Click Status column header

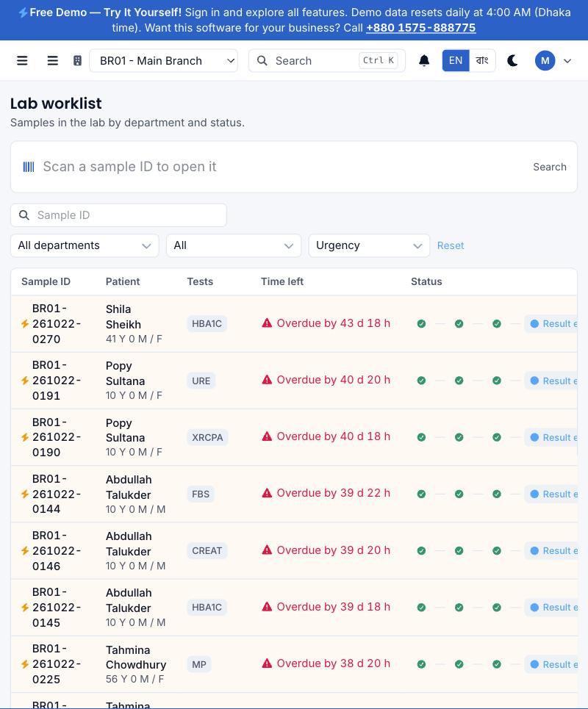[x=426, y=281]
